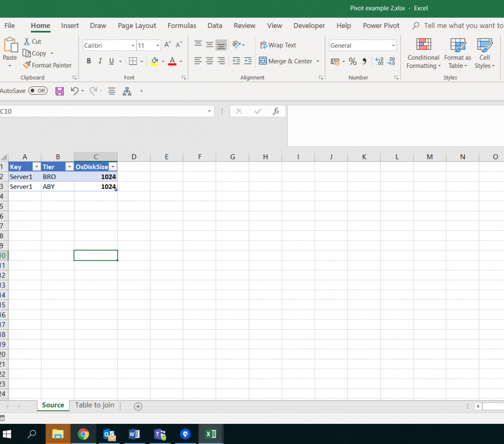Open the Insert Function fx dialog

point(276,112)
